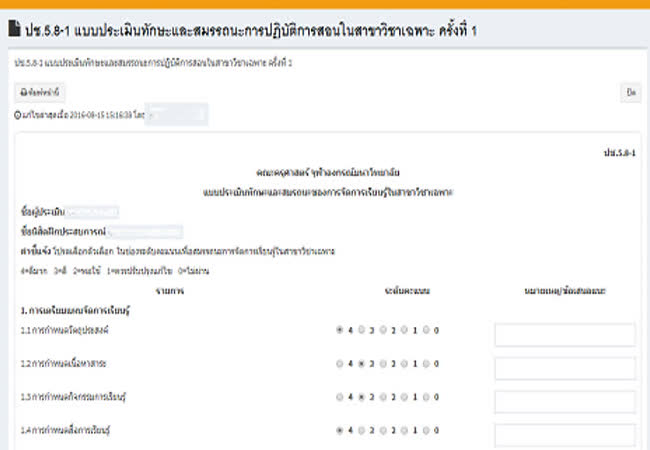
Task: Choose score 2 for item 1.2
Action: 383,363
